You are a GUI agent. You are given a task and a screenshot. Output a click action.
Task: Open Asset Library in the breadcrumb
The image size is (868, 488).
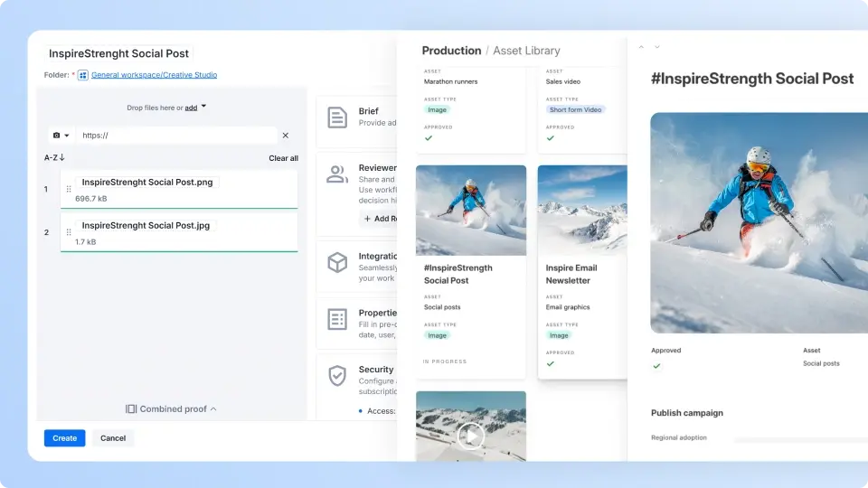pos(526,51)
